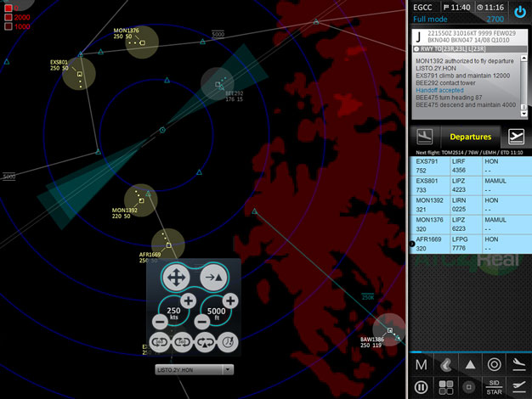The width and height of the screenshot is (532, 399).
Task: Toggle the weather radar overlay icon
Action: 444,364
